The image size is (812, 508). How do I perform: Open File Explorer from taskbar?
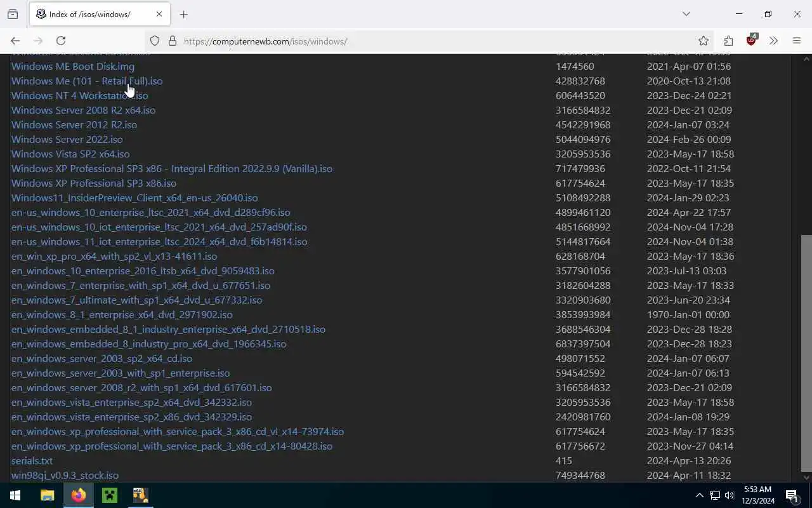coord(48,495)
